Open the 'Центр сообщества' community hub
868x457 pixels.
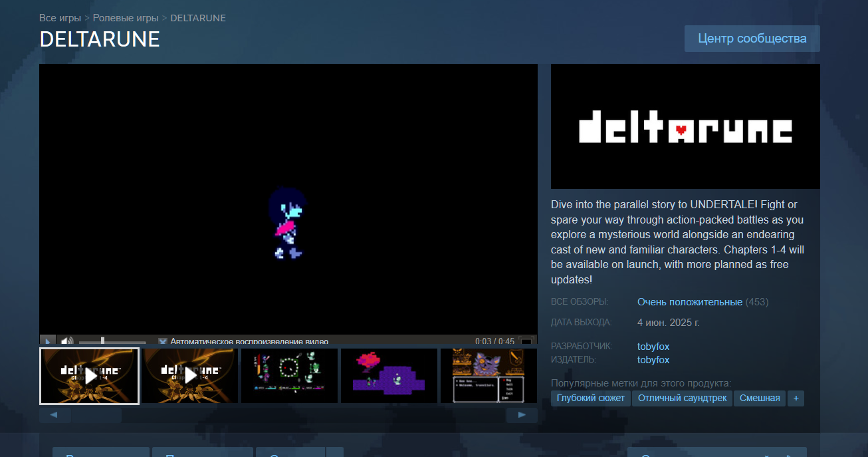(752, 39)
